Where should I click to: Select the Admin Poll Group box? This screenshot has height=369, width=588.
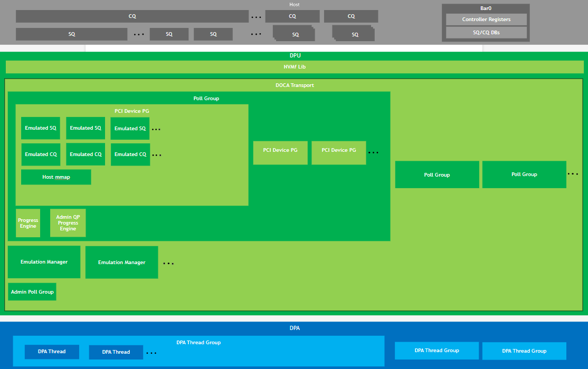32,292
